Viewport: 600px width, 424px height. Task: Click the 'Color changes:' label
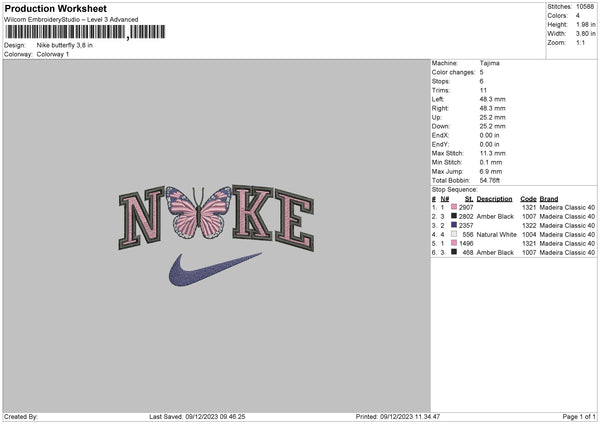coord(453,72)
